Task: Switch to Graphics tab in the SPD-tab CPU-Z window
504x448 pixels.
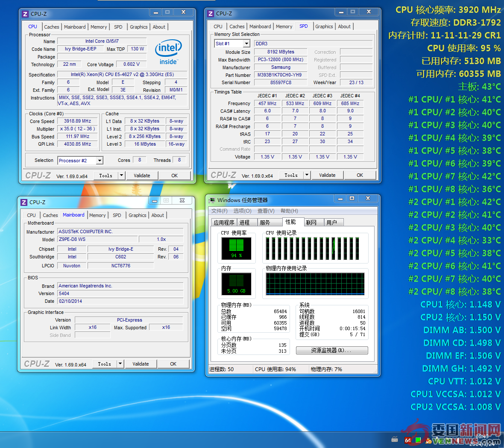Action: tap(324, 26)
